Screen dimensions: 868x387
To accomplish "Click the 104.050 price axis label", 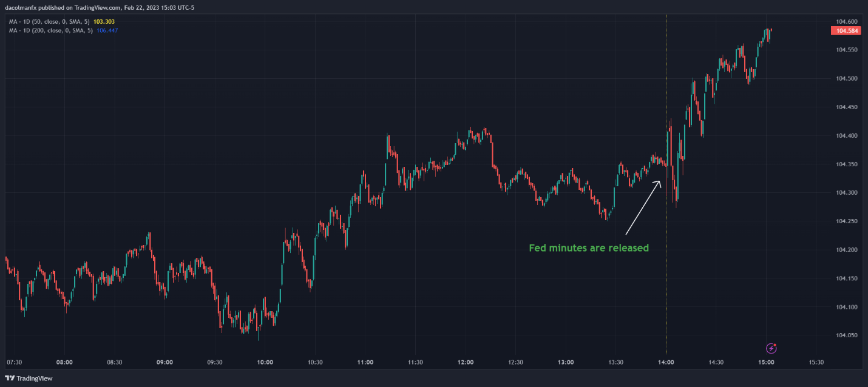I will pyautogui.click(x=847, y=335).
